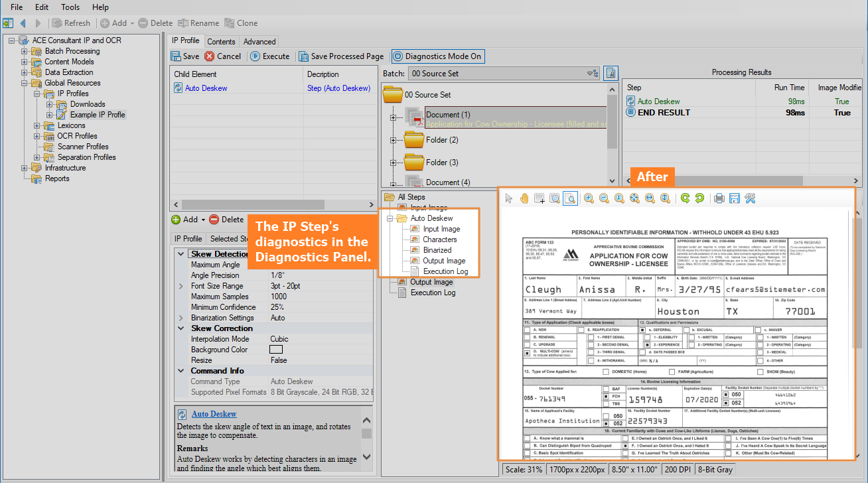
Task: Click the save floppy disk icon in viewer
Action: [x=735, y=198]
